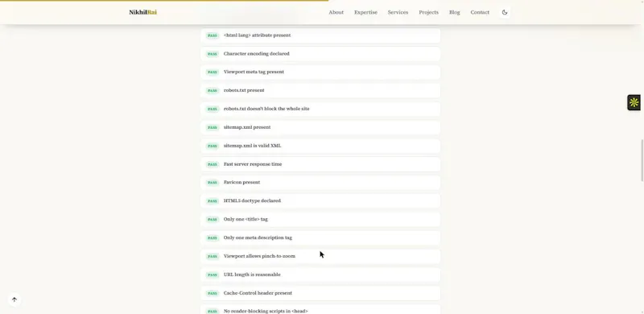Select 'Viewport meta tag present' row
Screen dimensions: 644x314
pos(320,72)
